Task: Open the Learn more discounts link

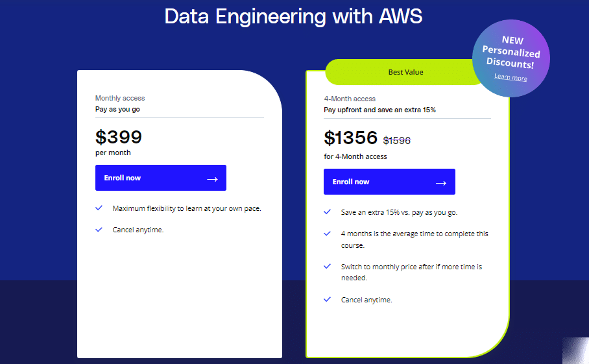Action: (x=511, y=77)
